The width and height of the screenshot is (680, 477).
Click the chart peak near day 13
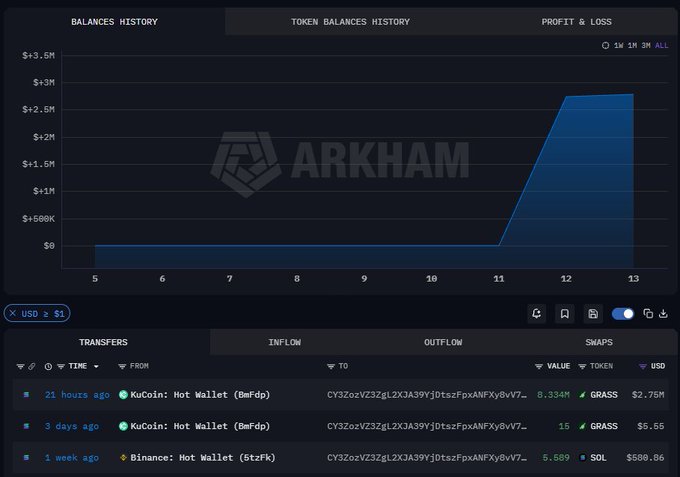coord(633,94)
